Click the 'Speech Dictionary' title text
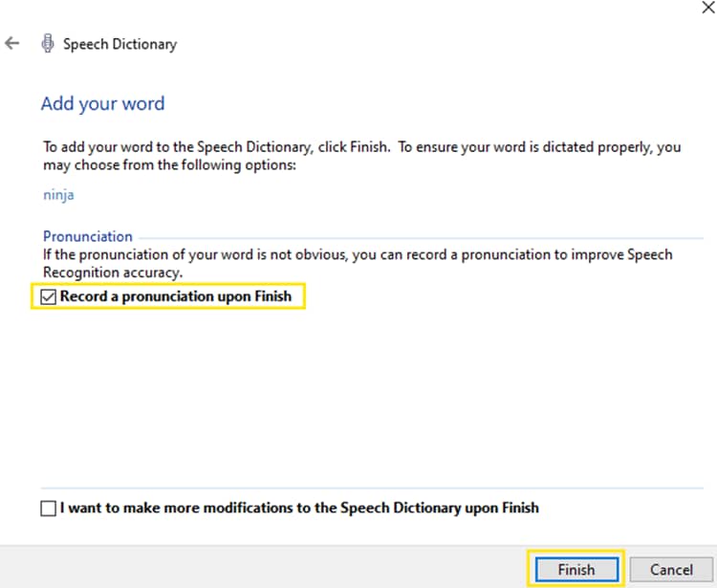The width and height of the screenshot is (717, 588). pyautogui.click(x=119, y=44)
